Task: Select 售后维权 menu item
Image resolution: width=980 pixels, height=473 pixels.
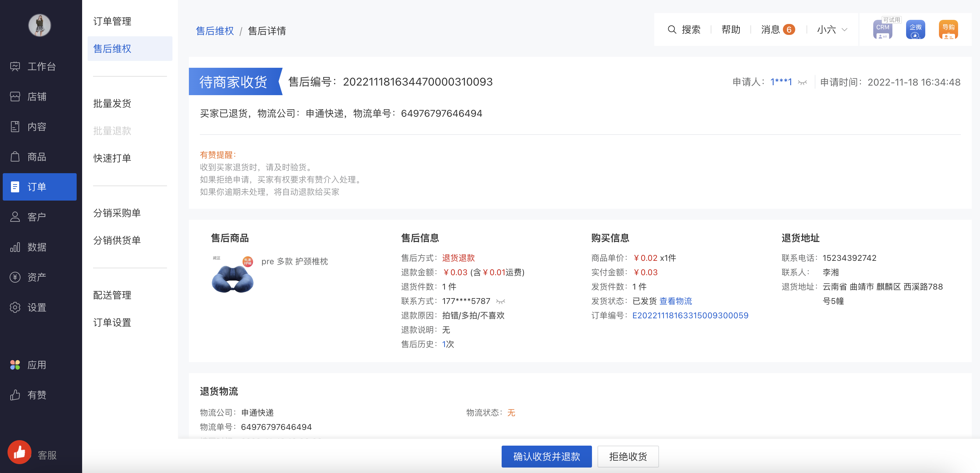Action: (x=130, y=49)
